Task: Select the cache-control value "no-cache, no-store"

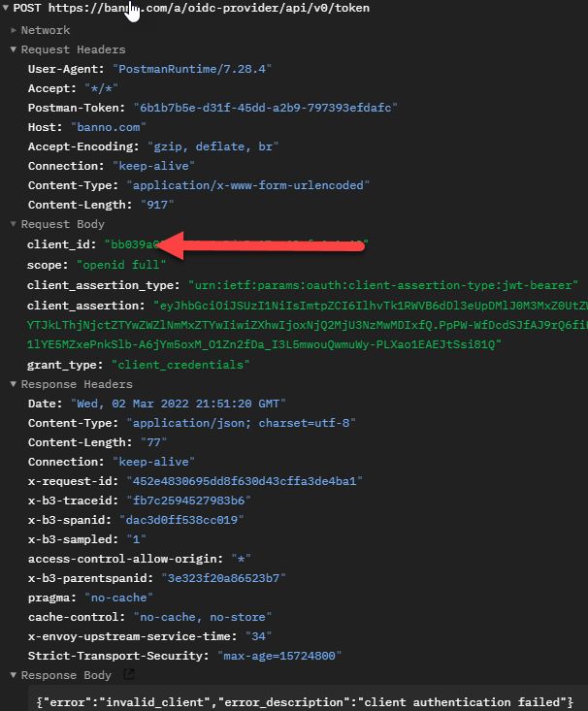Action: [203, 617]
